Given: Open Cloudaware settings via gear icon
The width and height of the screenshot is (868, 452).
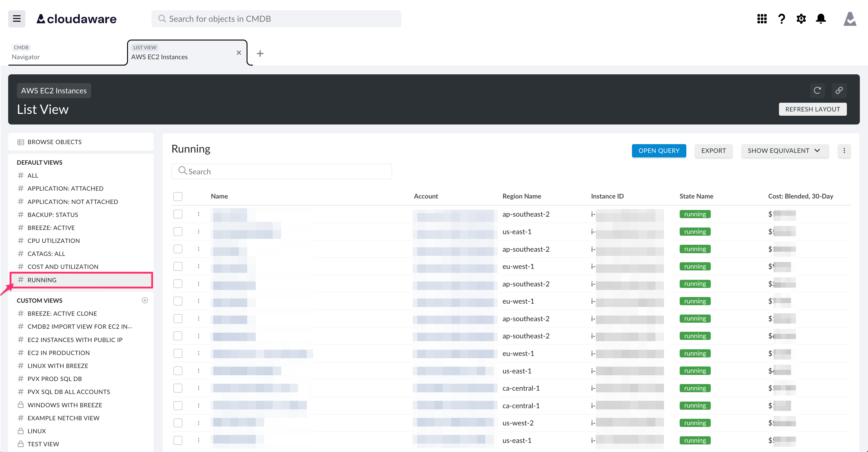Looking at the screenshot, I should tap(801, 18).
